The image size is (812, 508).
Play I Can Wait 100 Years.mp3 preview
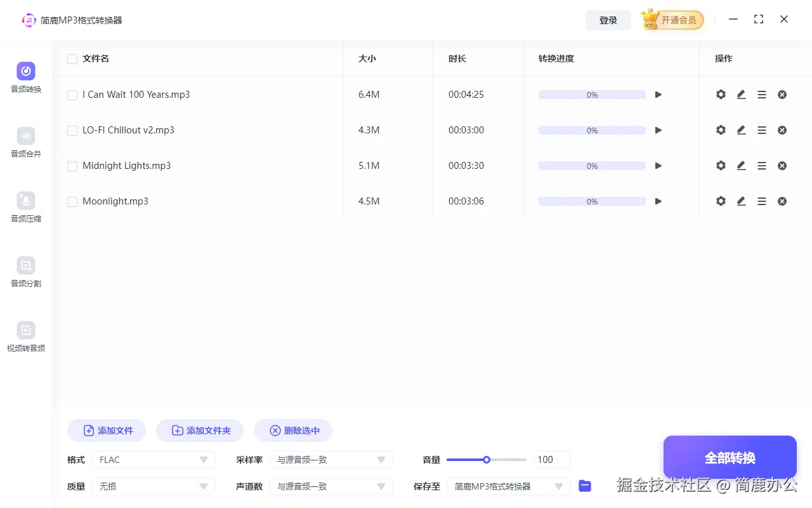(658, 95)
